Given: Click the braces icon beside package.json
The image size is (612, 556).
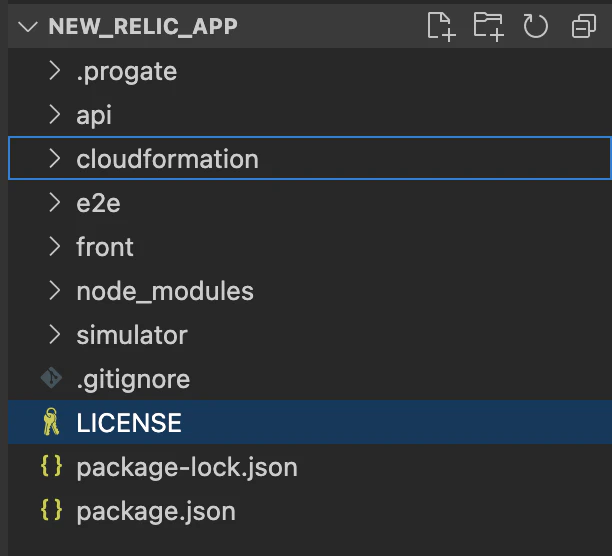Looking at the screenshot, I should pyautogui.click(x=52, y=510).
